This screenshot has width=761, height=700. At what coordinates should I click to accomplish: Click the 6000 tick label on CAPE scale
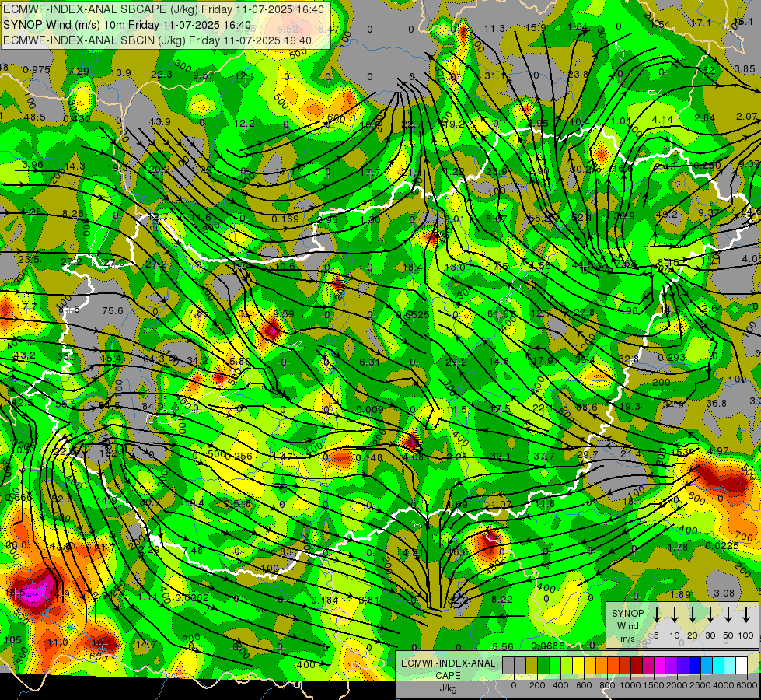[x=747, y=685]
